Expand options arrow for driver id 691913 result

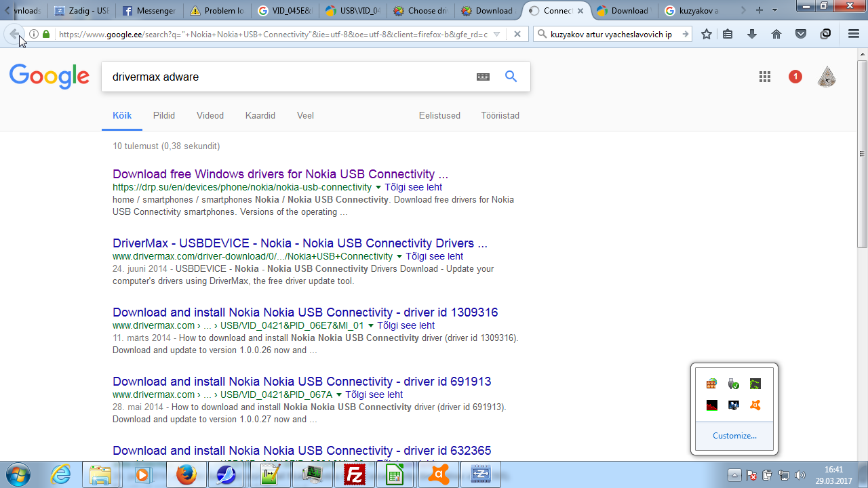[x=339, y=394]
